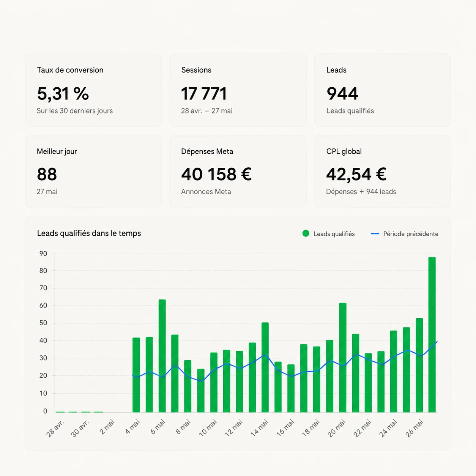Screen dimensions: 476x476
Task: Click the 'Dépenses Meta' card title
Action: 207,151
